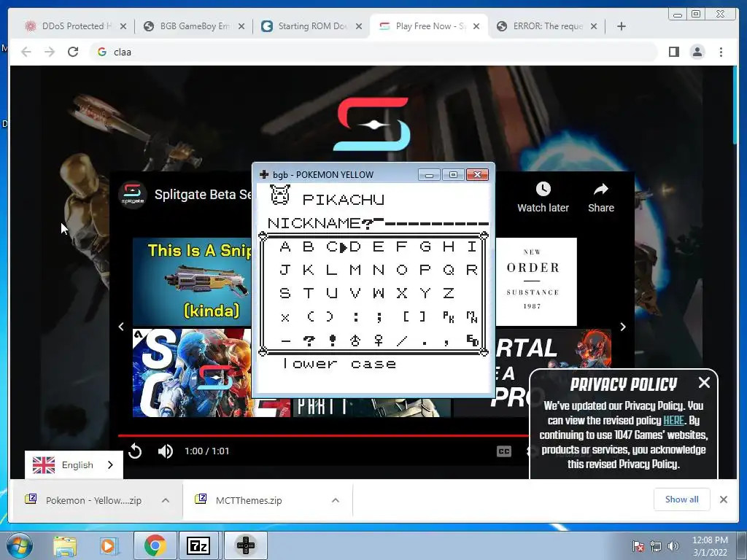Open Windows Explorer from the taskbar

65,545
